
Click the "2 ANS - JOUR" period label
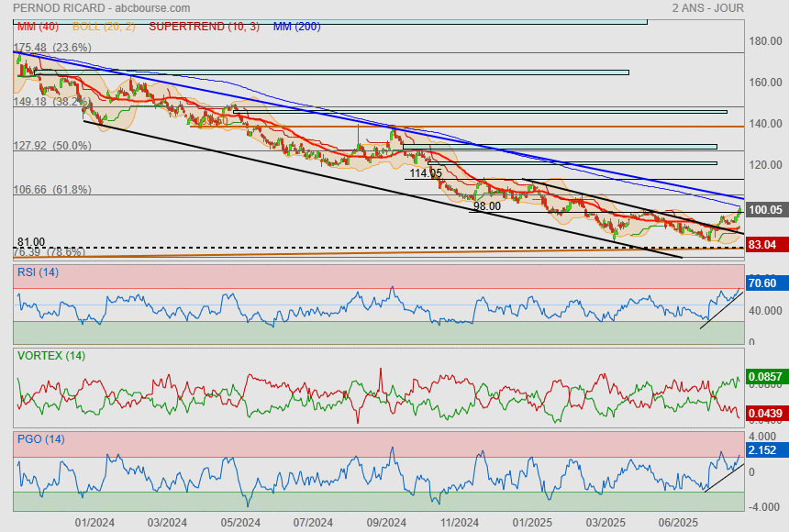707,8
